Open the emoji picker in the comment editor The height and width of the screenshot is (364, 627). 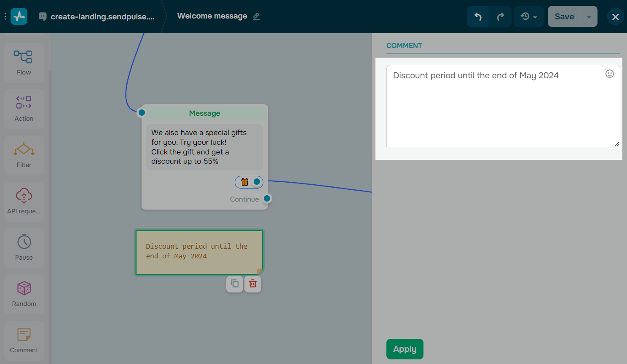(610, 74)
